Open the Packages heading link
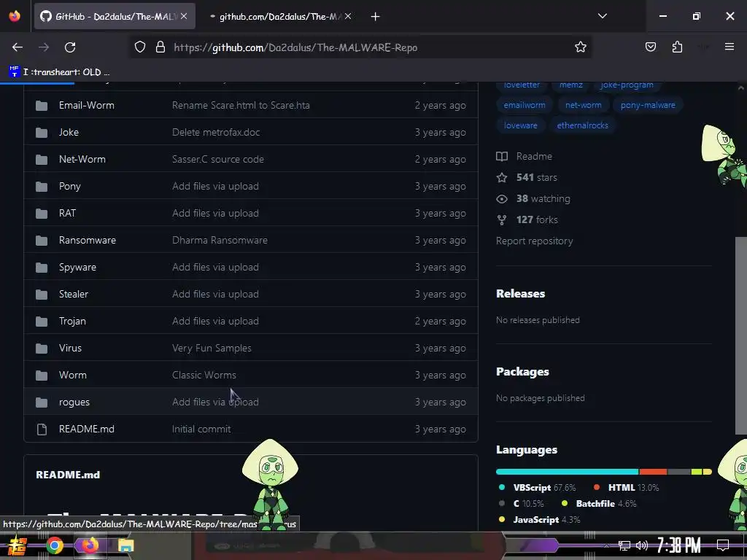The image size is (747, 560). [522, 371]
